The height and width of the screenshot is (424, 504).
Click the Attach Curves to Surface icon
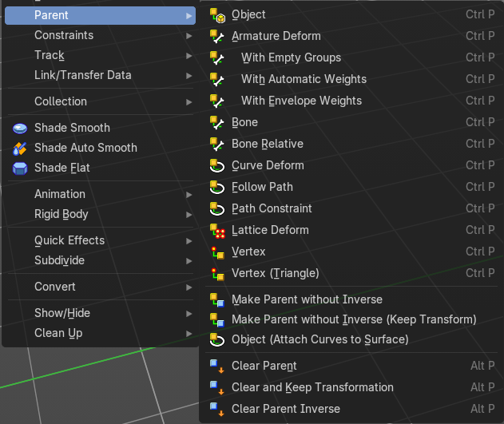click(x=217, y=340)
